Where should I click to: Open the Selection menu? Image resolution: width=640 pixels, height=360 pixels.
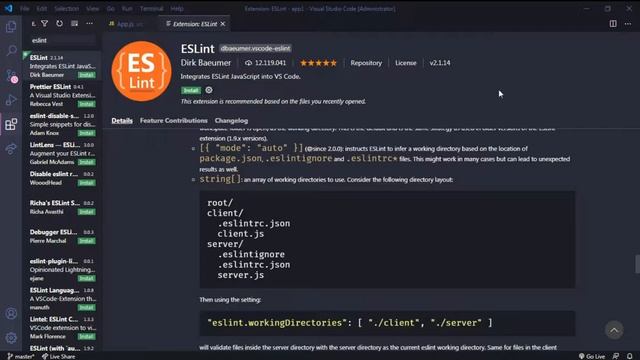pyautogui.click(x=67, y=9)
